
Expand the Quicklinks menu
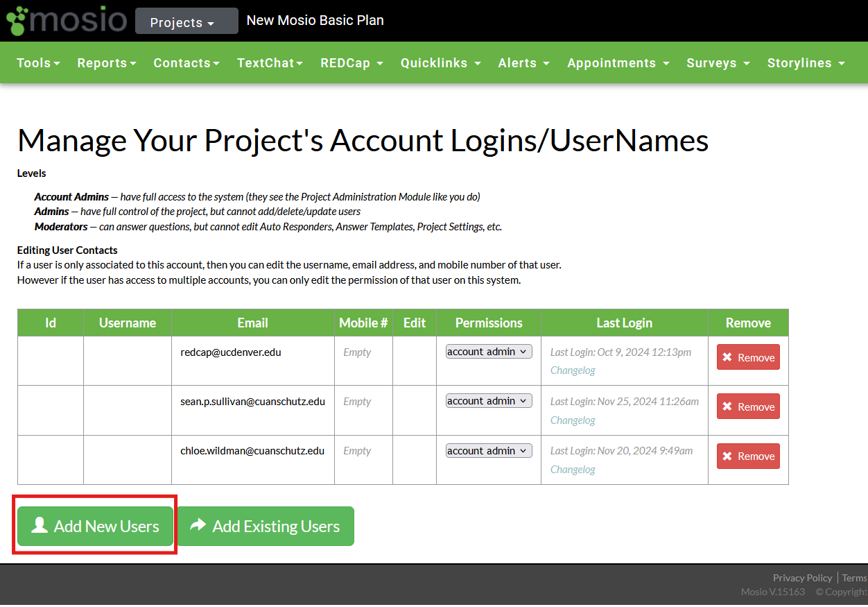click(440, 63)
